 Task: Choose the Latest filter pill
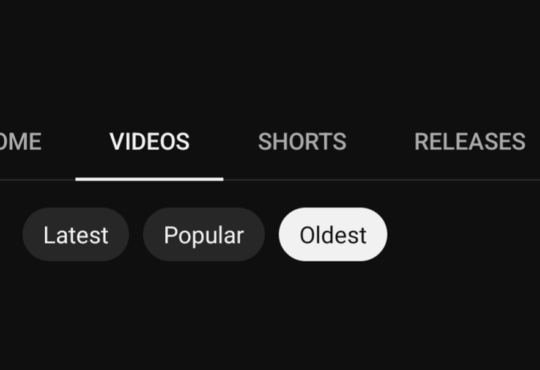76,235
